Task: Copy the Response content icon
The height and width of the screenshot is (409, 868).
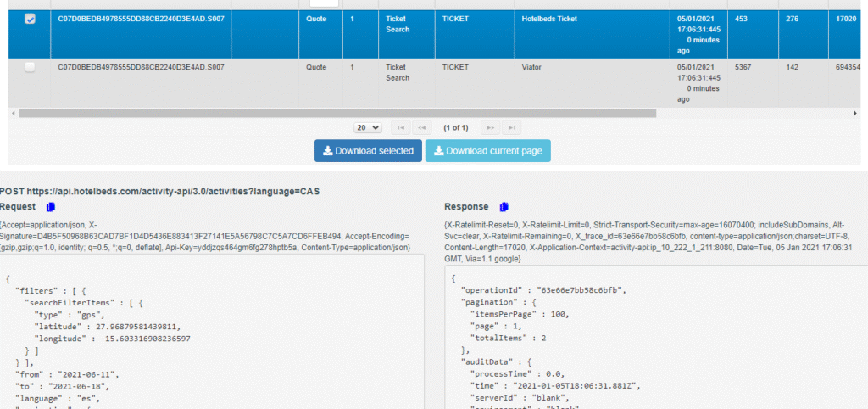Action: pyautogui.click(x=504, y=206)
